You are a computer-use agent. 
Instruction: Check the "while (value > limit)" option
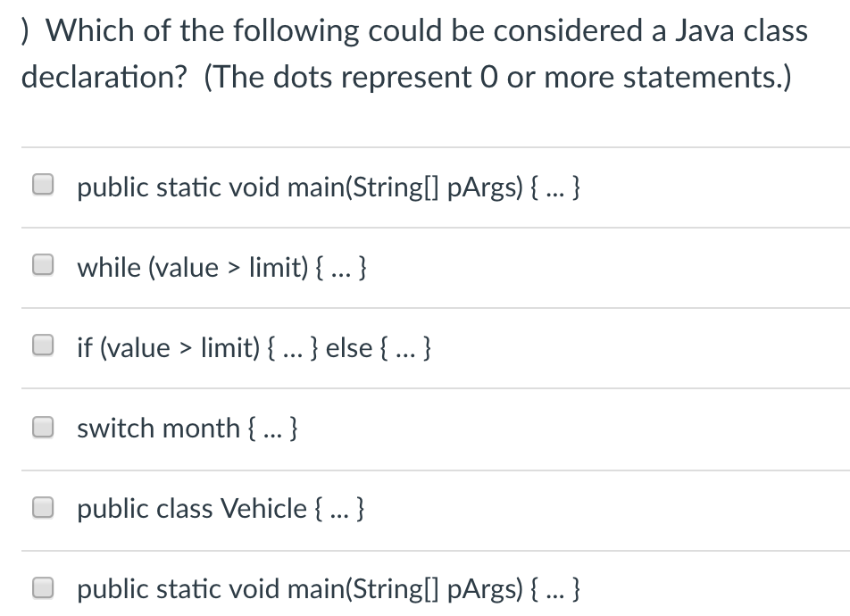pos(43,265)
